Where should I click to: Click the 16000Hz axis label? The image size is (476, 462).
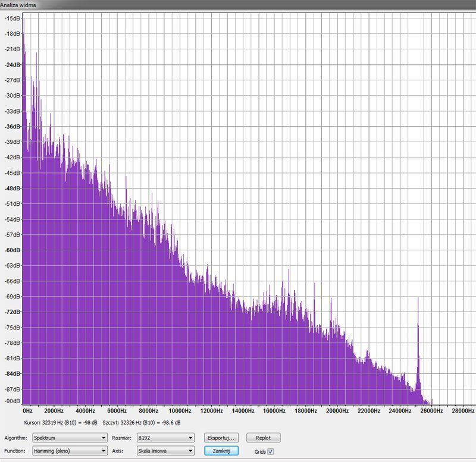pyautogui.click(x=274, y=411)
